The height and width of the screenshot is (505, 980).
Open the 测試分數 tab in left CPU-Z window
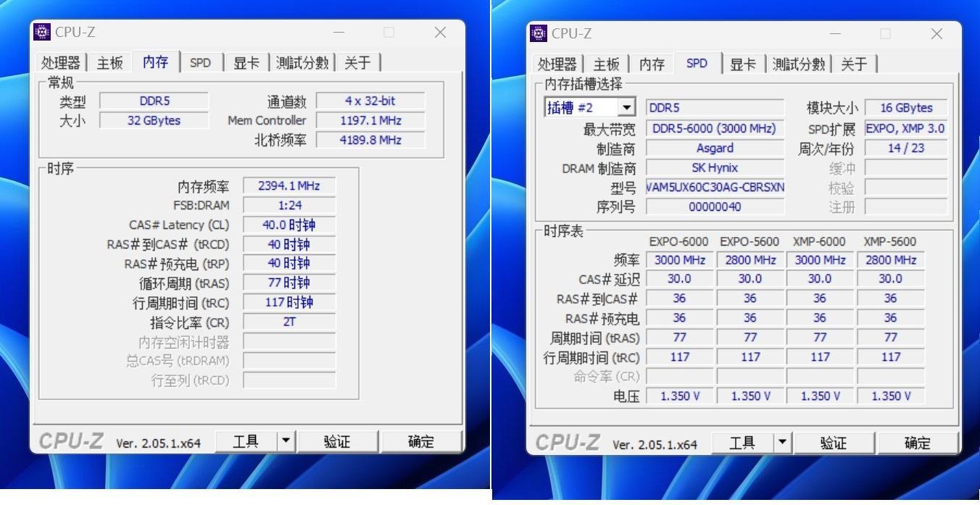coord(302,63)
